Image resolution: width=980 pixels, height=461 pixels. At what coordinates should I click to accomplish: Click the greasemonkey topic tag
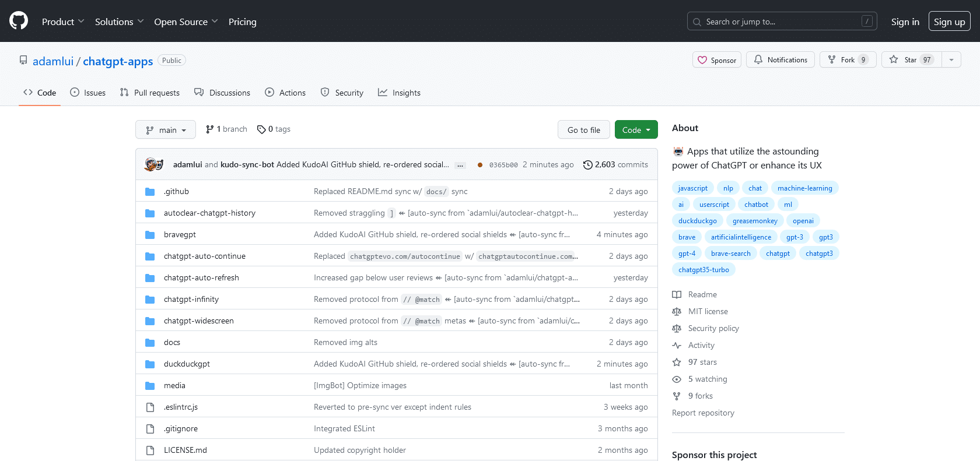click(x=755, y=221)
